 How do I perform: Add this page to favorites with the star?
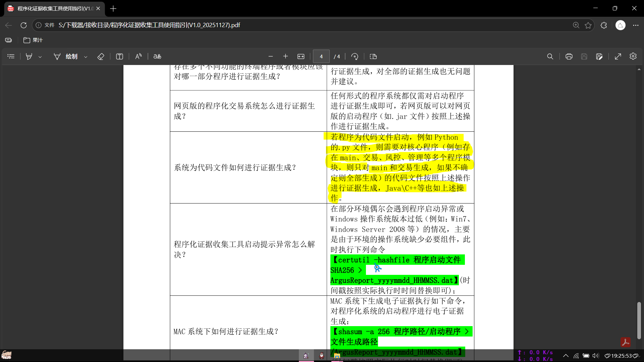[588, 25]
